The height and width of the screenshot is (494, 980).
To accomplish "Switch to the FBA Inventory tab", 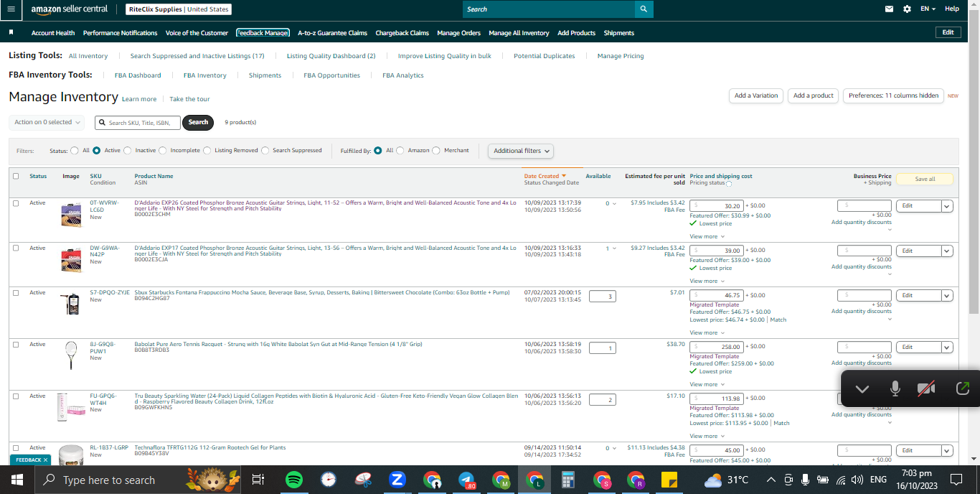I will pyautogui.click(x=204, y=75).
